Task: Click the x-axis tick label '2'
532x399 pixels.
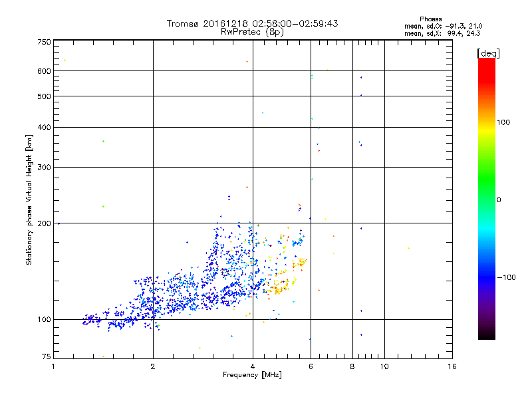Action: (x=153, y=366)
